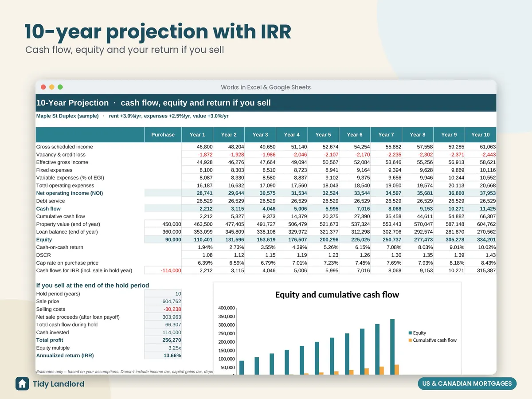Click the orange Cumulative cash flow legend swatch
The height and width of the screenshot is (399, 532).
pos(410,340)
